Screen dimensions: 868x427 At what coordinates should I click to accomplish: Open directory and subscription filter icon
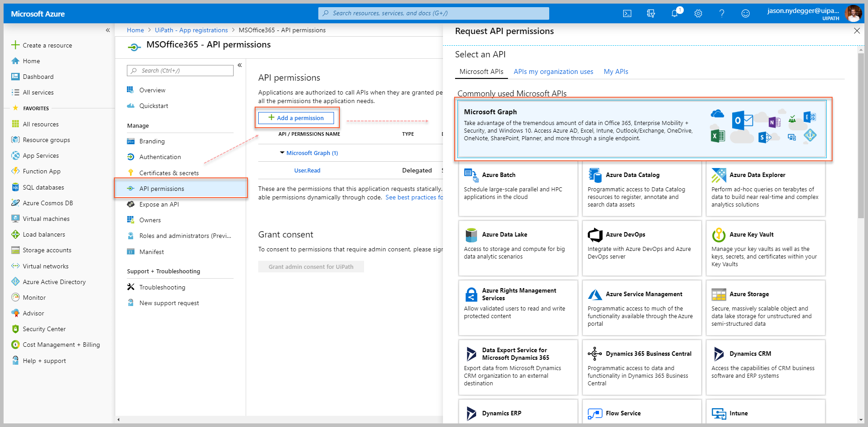tap(651, 13)
